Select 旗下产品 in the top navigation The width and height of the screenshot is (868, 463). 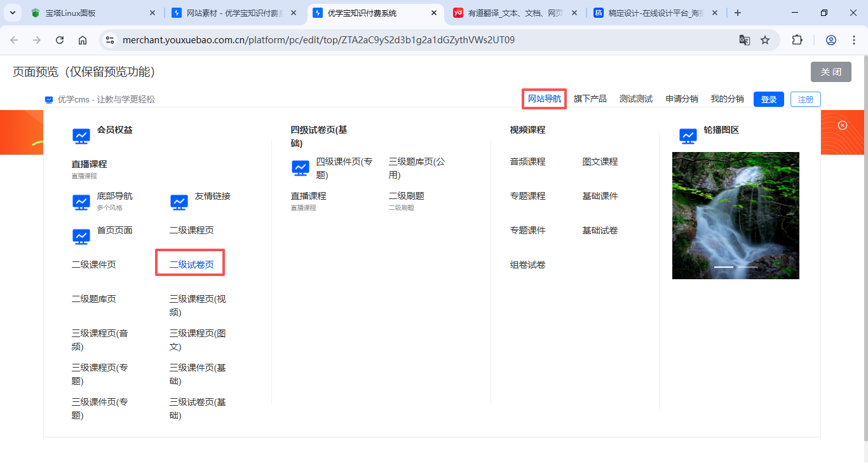pyautogui.click(x=590, y=99)
